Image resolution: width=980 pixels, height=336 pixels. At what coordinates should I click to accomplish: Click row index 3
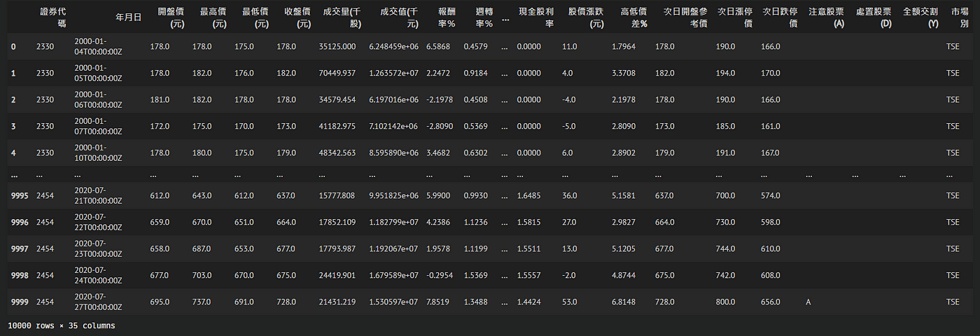(13, 126)
